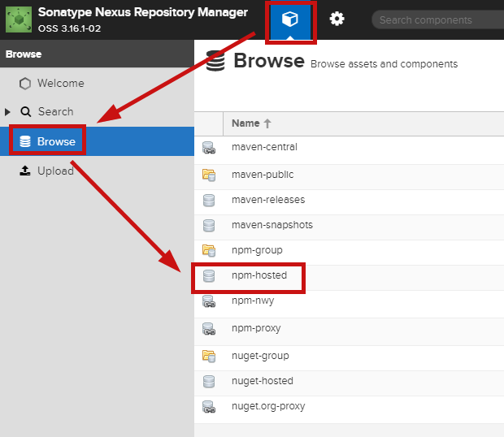Click npm-nwy proxy icon
This screenshot has height=437, width=504.
coord(209,301)
